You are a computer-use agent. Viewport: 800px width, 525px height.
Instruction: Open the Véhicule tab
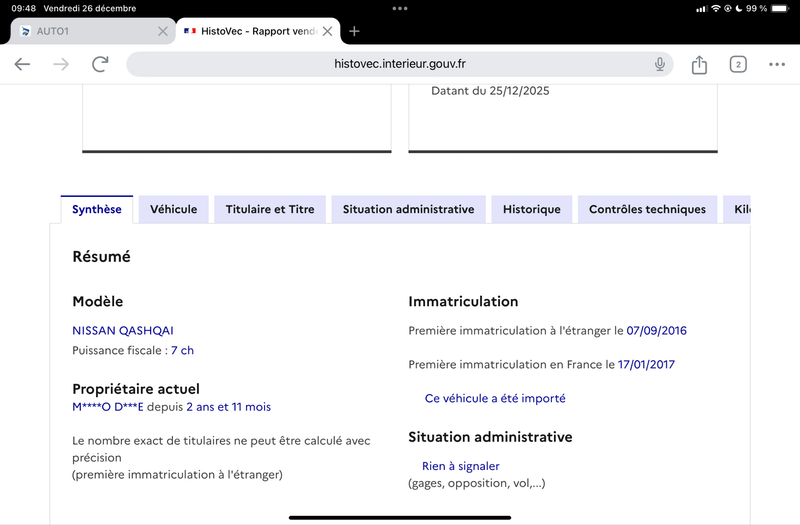coord(173,209)
